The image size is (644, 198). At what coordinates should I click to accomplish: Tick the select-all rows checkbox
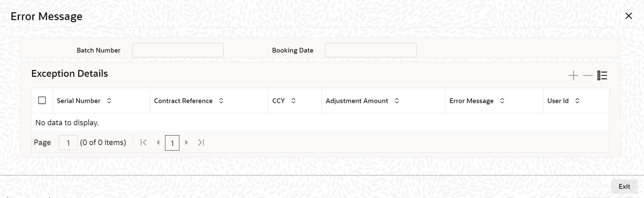tap(42, 100)
